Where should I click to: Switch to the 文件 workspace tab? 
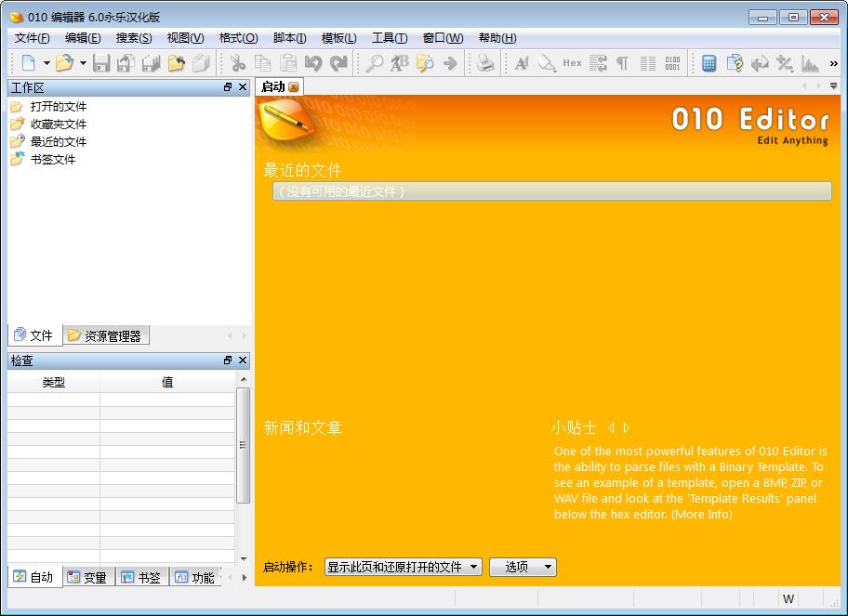(35, 335)
